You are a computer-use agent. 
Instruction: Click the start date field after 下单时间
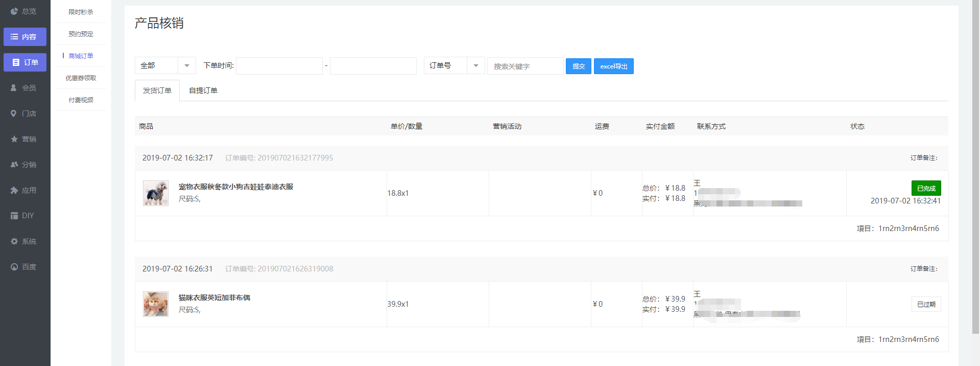279,66
